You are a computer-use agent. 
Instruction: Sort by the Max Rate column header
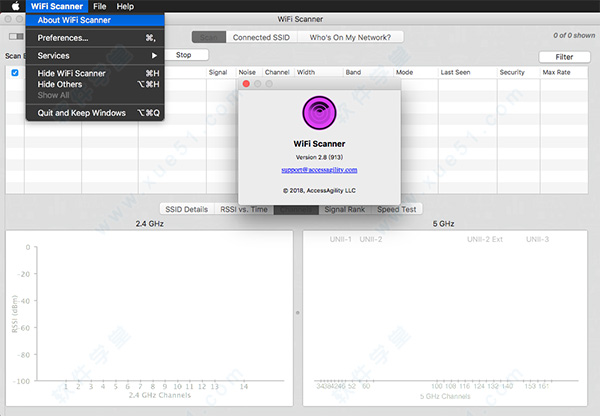pos(556,72)
